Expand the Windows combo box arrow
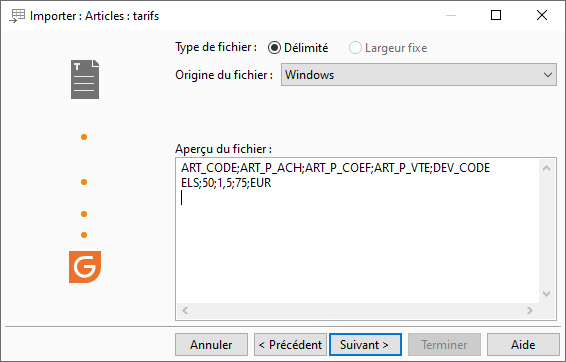Viewport: 566px width, 362px height. click(548, 75)
